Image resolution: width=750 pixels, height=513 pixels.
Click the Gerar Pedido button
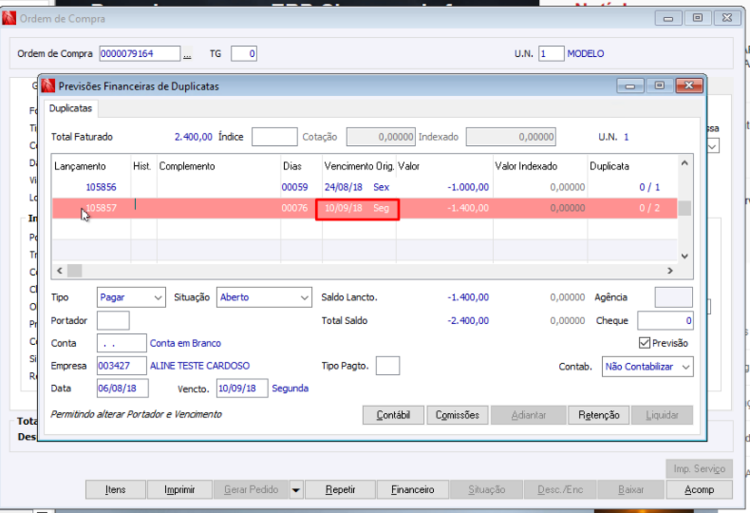tap(251, 490)
